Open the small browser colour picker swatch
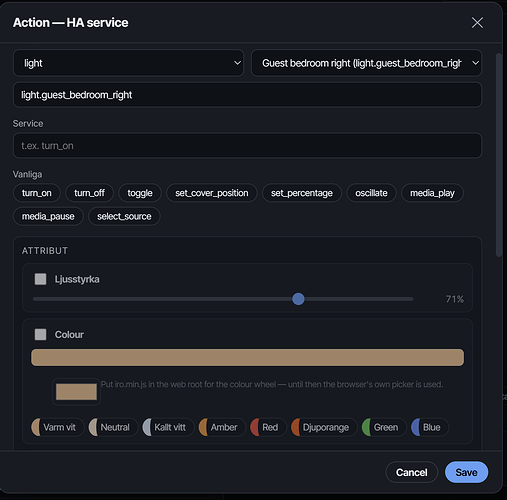 click(76, 392)
